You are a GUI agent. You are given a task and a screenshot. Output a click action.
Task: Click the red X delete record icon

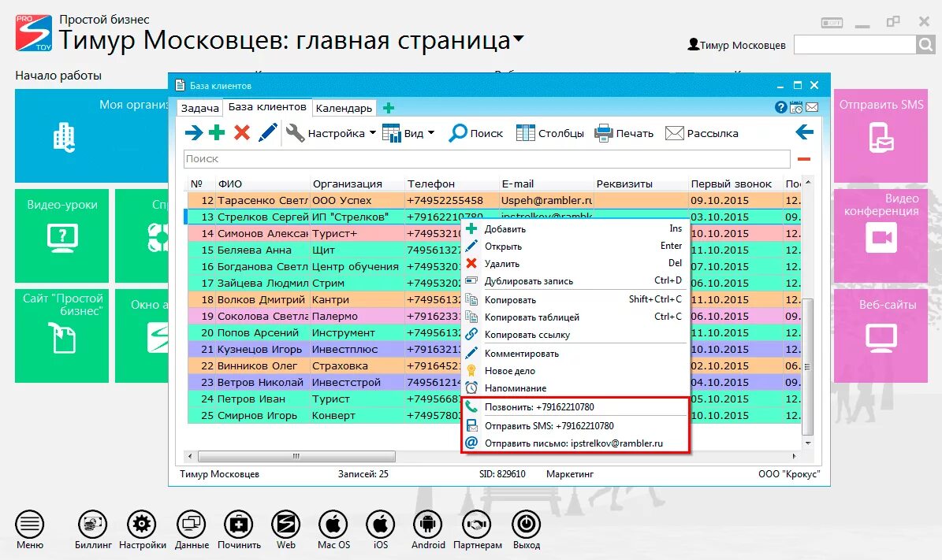coord(242,132)
